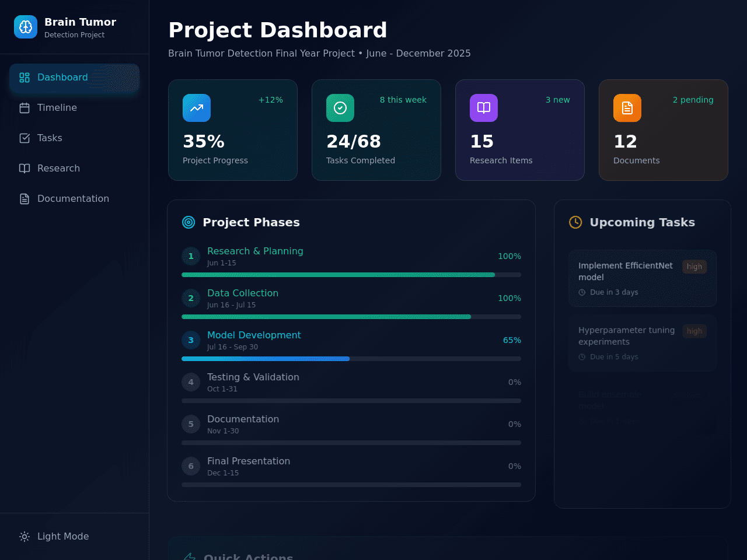Select the Research & Planning phase title
Screen dimensions: 747x560
(x=255, y=251)
